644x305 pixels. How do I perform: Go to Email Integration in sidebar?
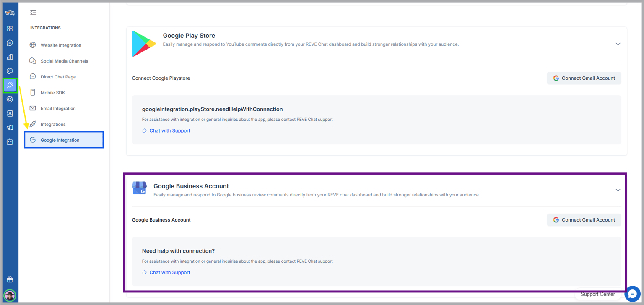click(x=58, y=109)
